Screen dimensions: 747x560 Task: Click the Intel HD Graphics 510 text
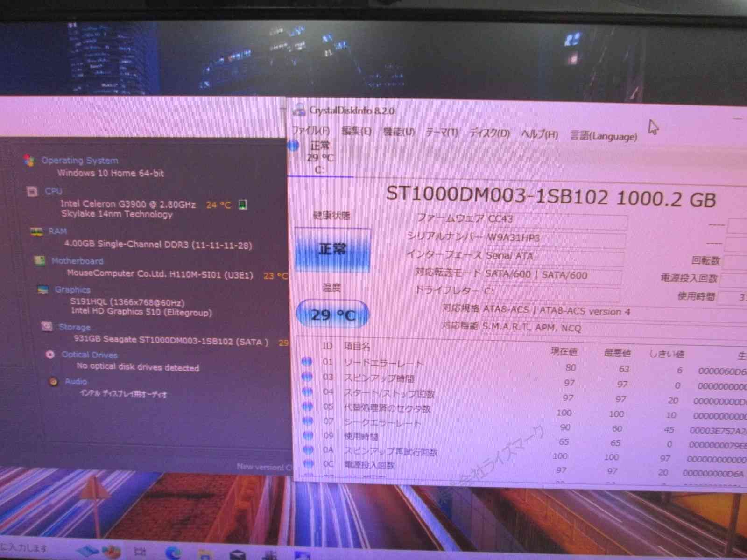pyautogui.click(x=141, y=312)
